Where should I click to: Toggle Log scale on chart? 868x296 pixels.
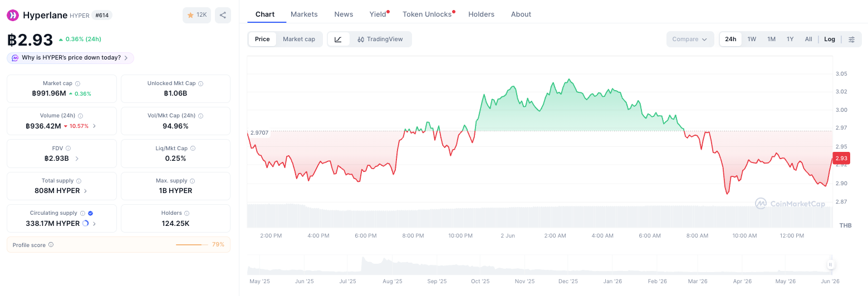[x=830, y=39]
